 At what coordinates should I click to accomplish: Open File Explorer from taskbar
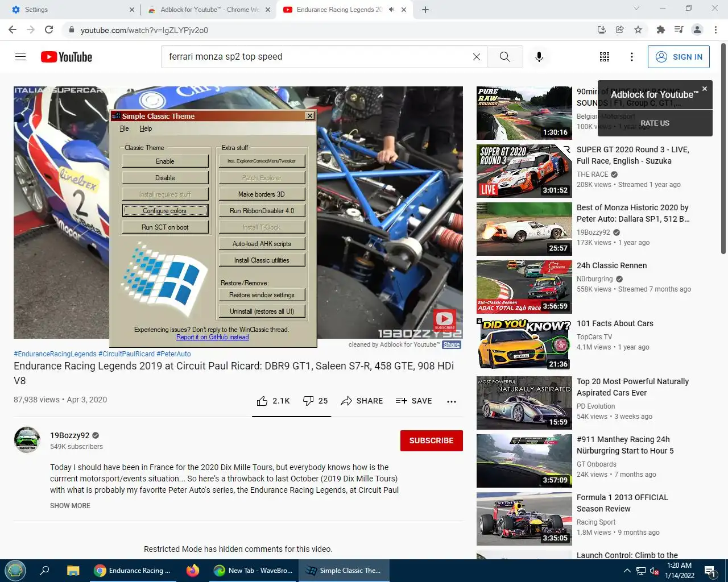pos(73,571)
